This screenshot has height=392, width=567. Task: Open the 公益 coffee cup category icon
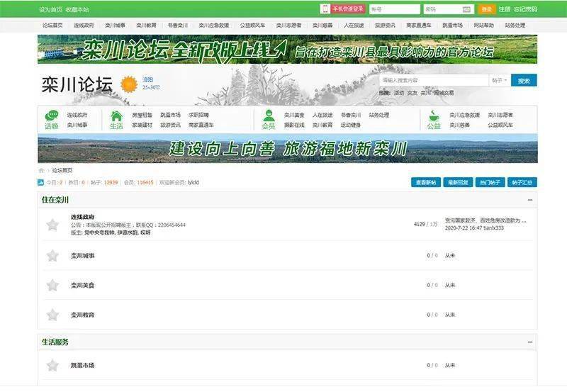433,116
